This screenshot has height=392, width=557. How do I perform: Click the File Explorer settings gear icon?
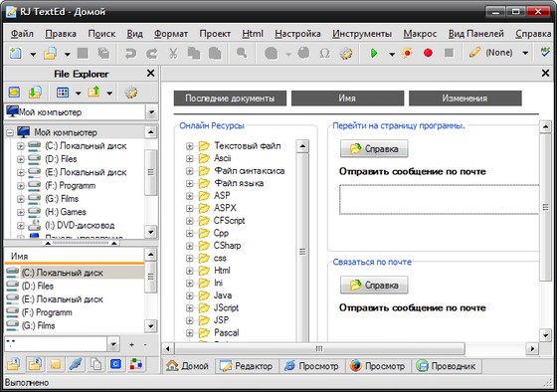tap(131, 93)
